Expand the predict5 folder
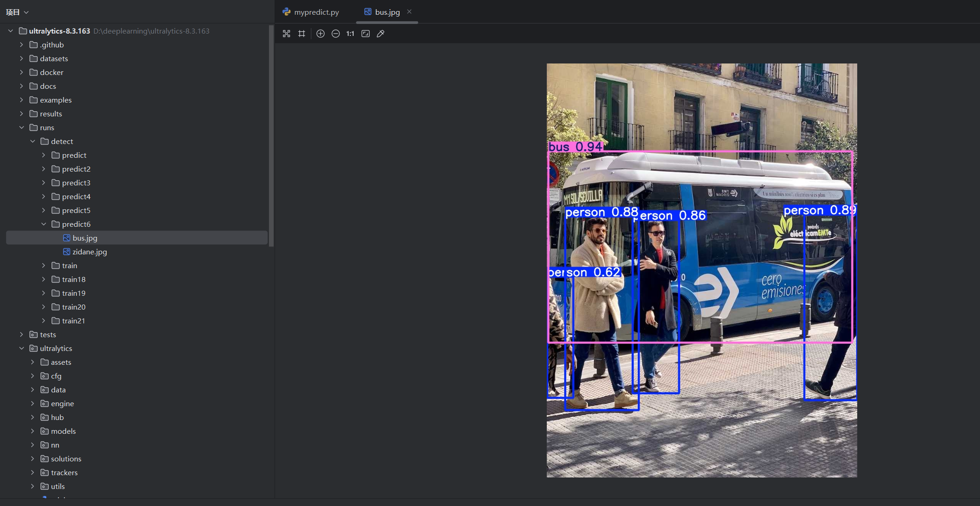This screenshot has width=980, height=506. [44, 210]
